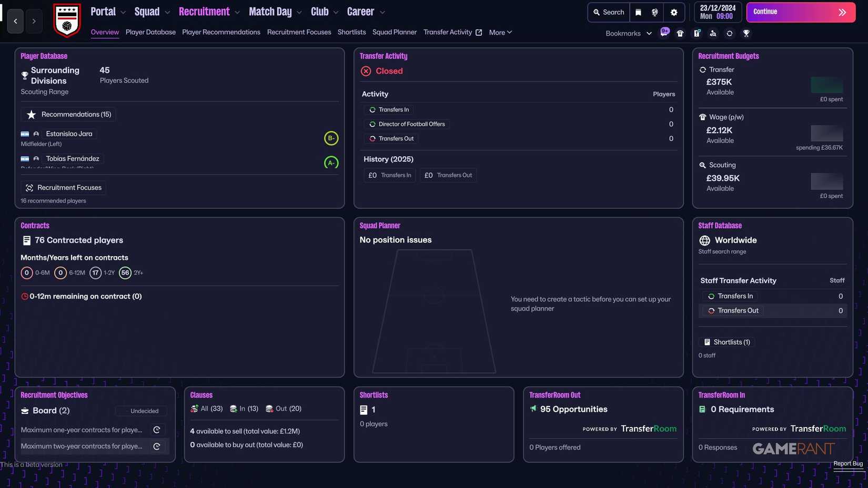868x488 pixels.
Task: Click the shirt icon in shortcut bar
Action: tap(680, 34)
